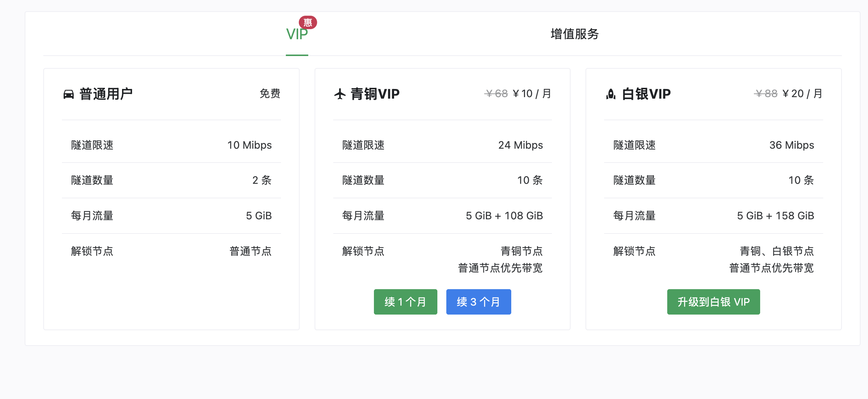Renew 青铜VIP with 续 1 个月 button
Image resolution: width=868 pixels, height=399 pixels.
[405, 302]
